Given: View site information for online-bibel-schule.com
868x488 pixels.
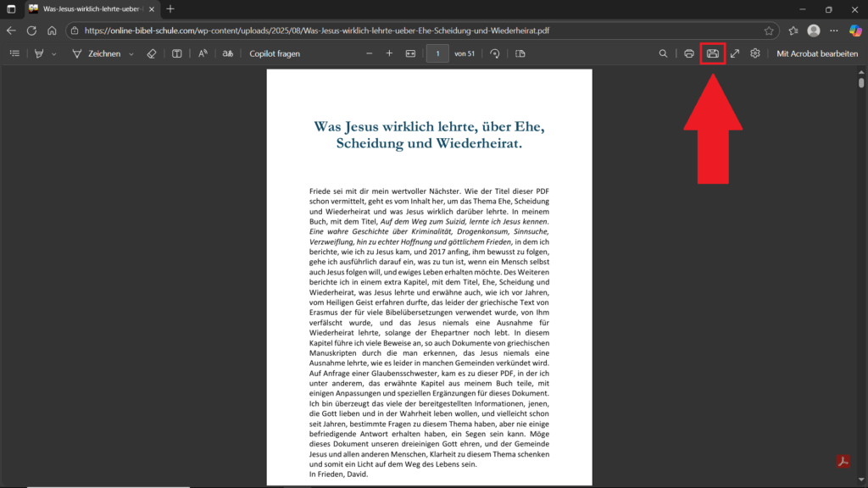Looking at the screenshot, I should [x=75, y=31].
